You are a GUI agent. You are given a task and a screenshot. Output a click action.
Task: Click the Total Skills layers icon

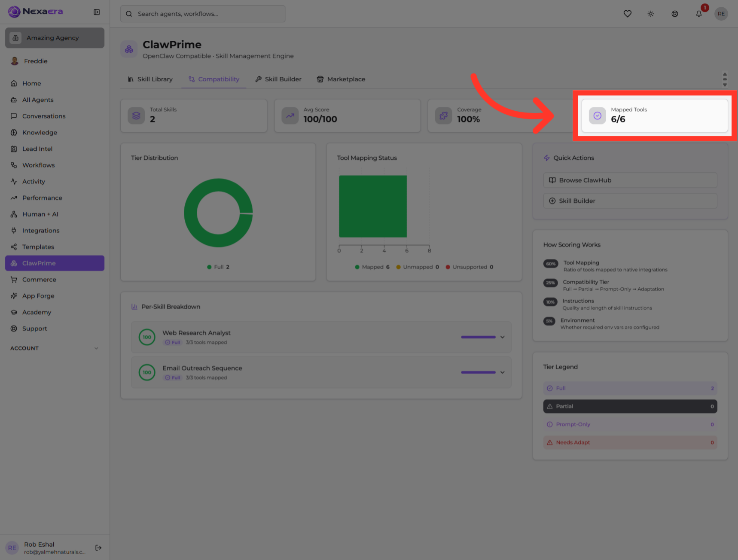tap(136, 116)
